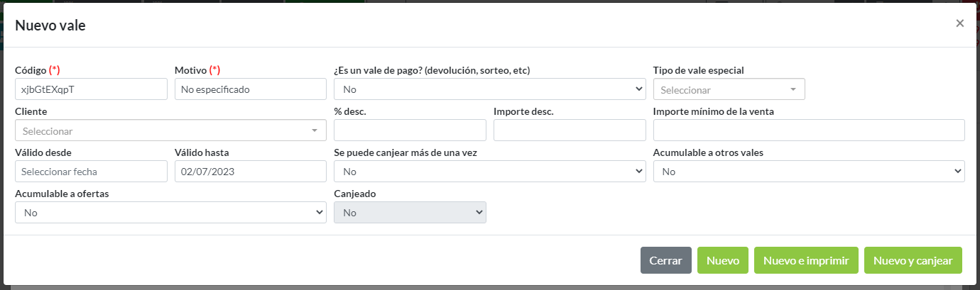
Task: Click the % desc. input field
Action: (x=410, y=130)
